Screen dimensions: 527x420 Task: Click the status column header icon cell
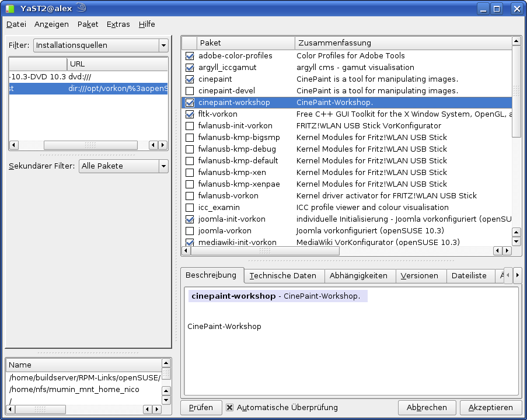pyautogui.click(x=189, y=43)
